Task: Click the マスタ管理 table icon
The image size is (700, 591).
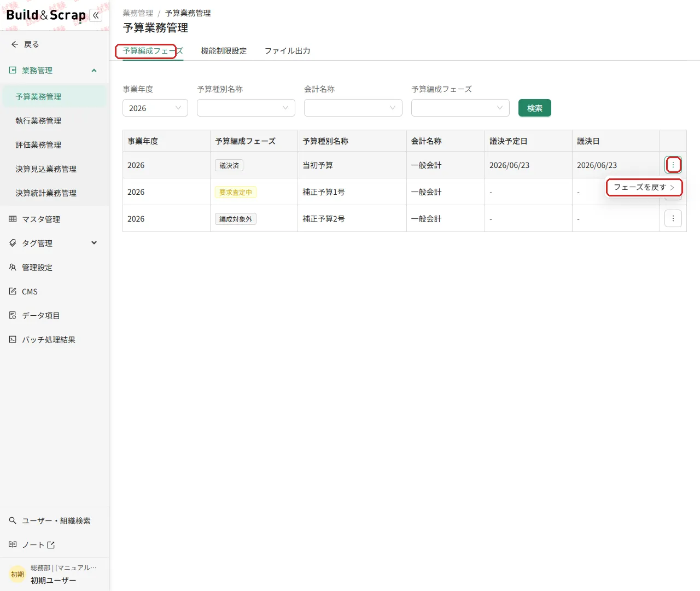Action: click(x=13, y=219)
